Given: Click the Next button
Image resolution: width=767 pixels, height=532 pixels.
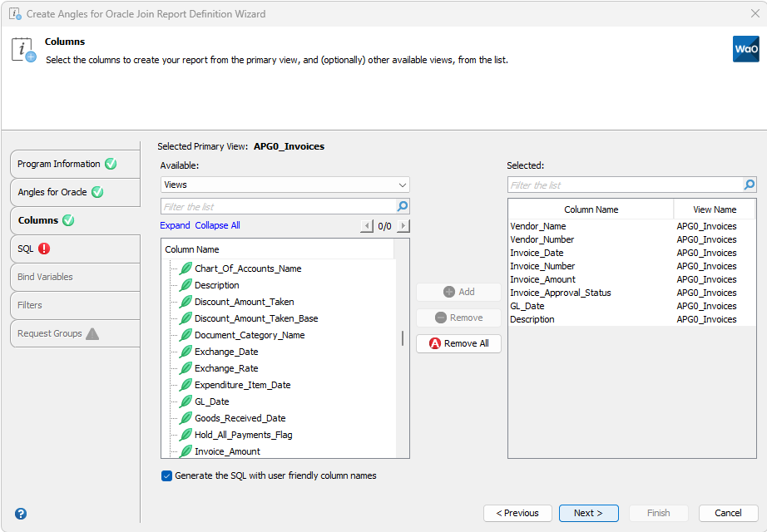Looking at the screenshot, I should coord(587,513).
